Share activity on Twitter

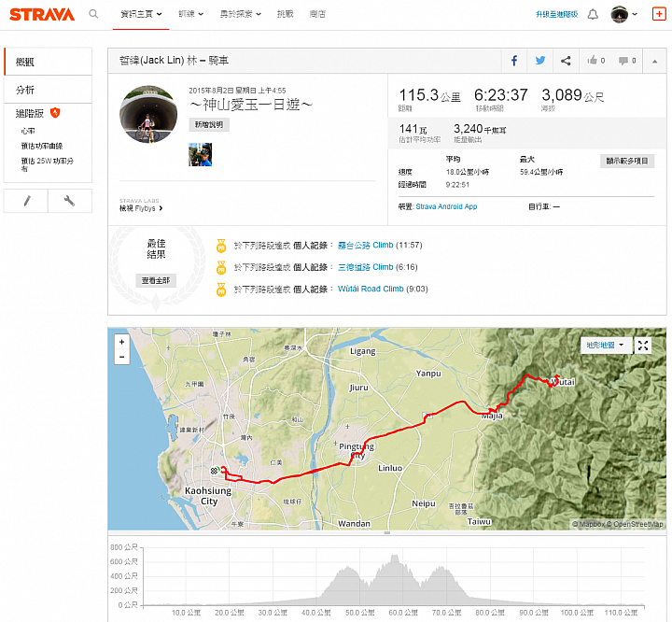click(x=540, y=61)
